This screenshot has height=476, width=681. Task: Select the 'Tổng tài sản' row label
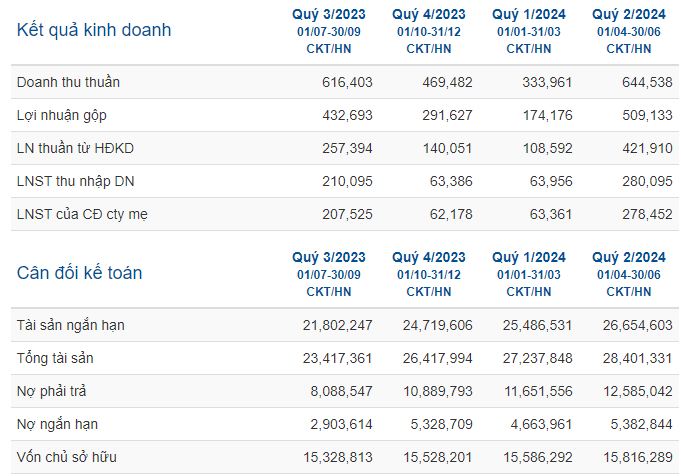[x=55, y=358]
